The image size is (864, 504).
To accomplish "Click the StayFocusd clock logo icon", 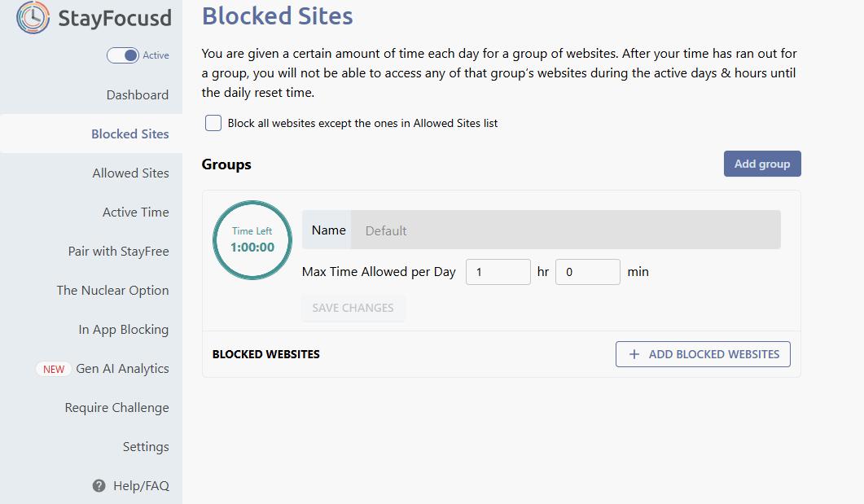I will (x=33, y=18).
